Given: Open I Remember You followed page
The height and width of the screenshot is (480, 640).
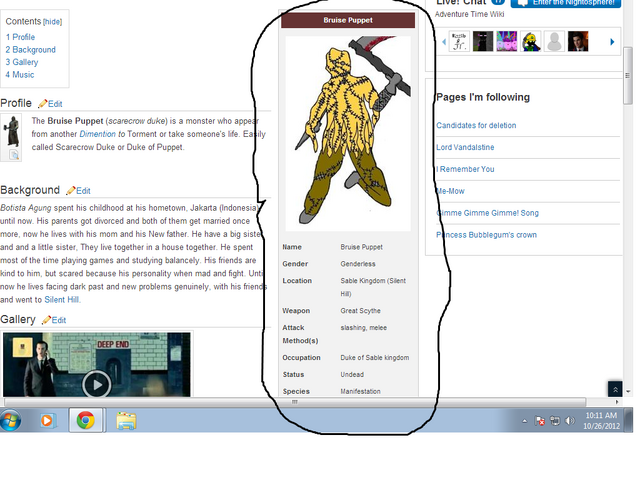Looking at the screenshot, I should click(465, 169).
